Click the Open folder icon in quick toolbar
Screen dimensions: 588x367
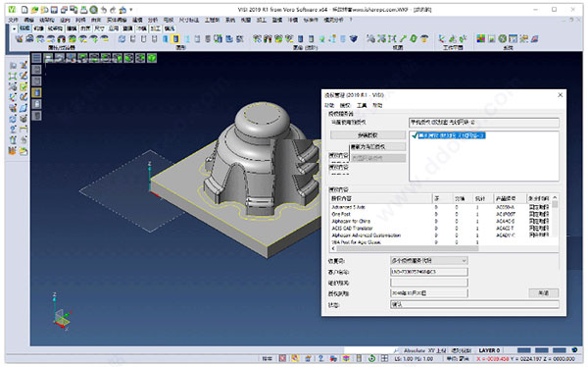tap(34, 10)
